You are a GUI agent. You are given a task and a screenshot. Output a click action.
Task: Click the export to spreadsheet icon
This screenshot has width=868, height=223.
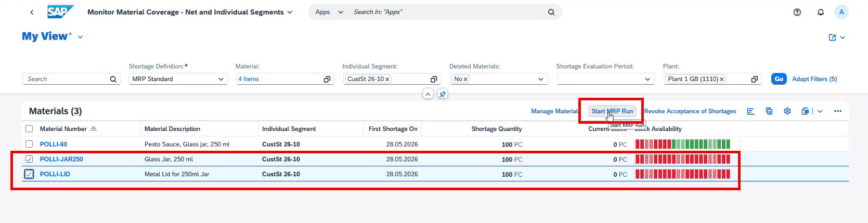click(806, 111)
